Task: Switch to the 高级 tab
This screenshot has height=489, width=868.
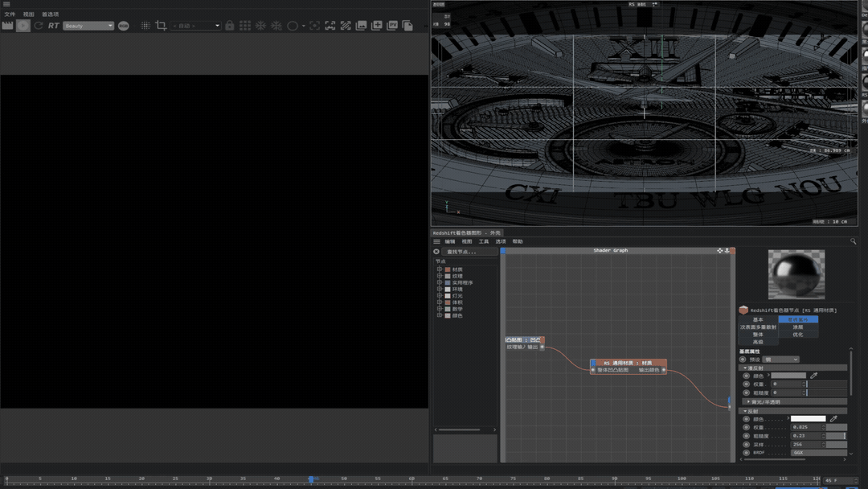Action: pyautogui.click(x=758, y=342)
